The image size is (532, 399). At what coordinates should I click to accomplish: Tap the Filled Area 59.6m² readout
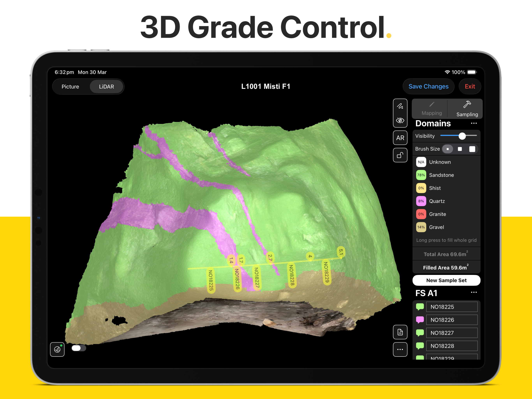point(446,267)
